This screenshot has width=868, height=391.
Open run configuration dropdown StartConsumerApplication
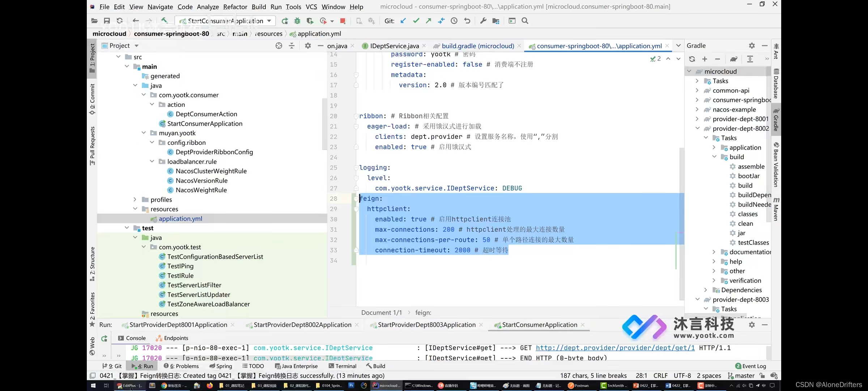(x=225, y=21)
